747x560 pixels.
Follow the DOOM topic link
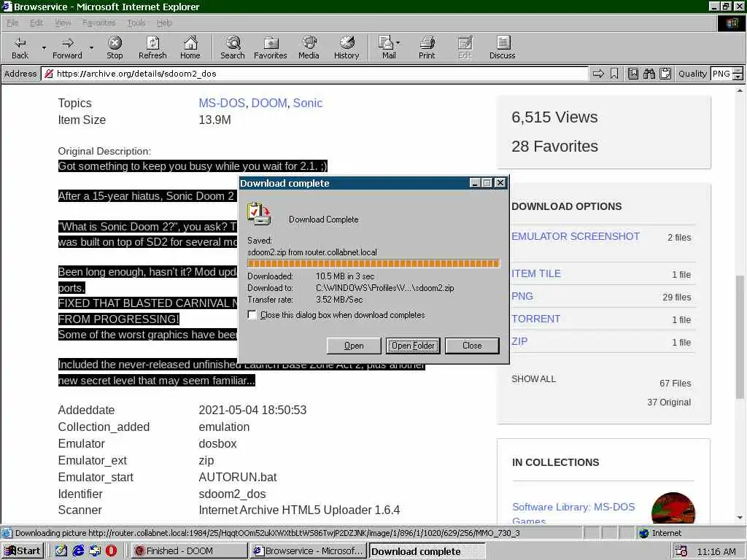pos(268,103)
